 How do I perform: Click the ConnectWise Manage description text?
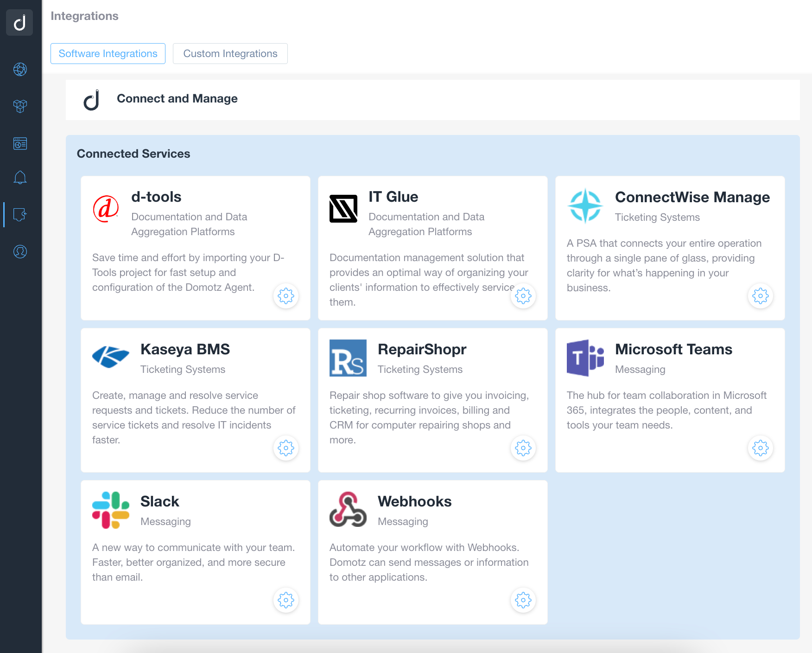point(664,265)
